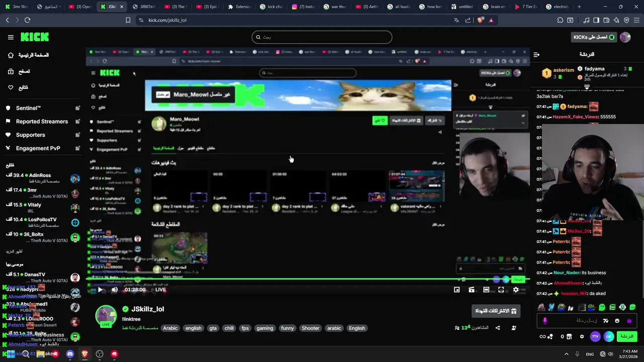Open the Sentinel™ sidebar link
This screenshot has width=644, height=362.
point(43,108)
